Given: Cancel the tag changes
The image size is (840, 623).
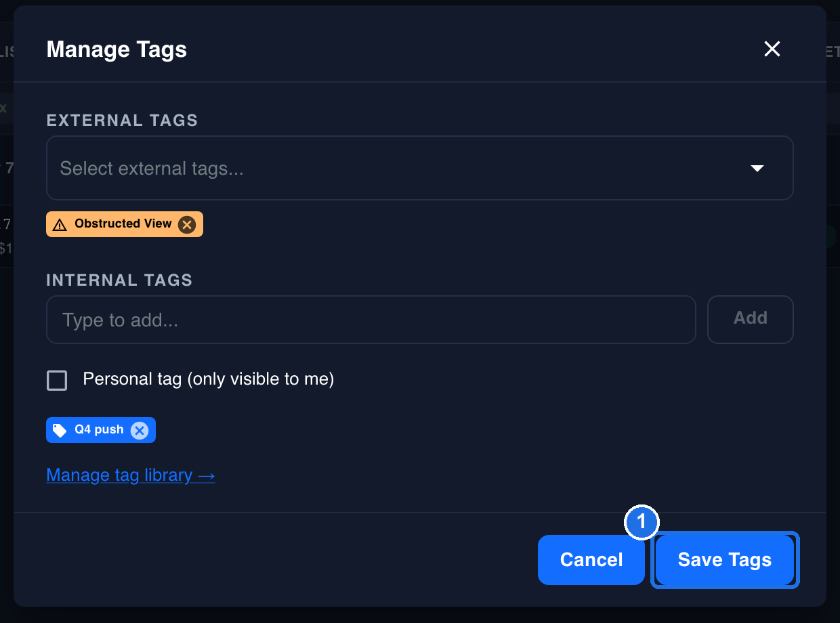Looking at the screenshot, I should (591, 560).
